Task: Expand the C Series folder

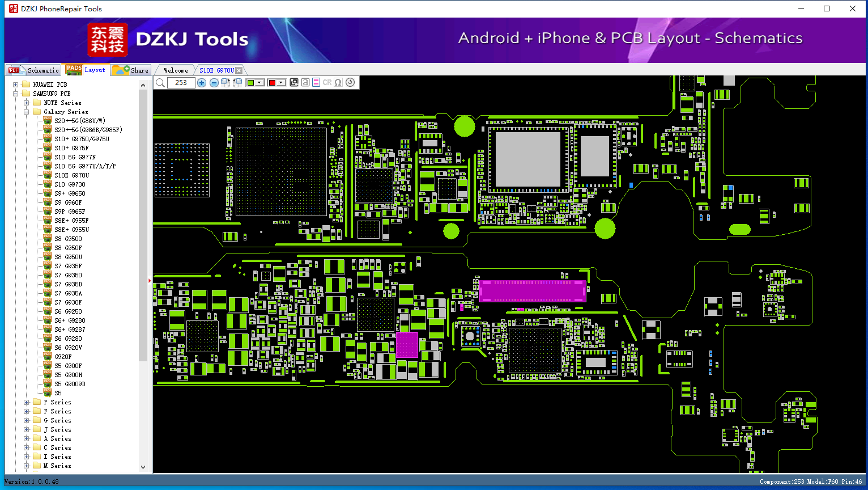Action: 27,447
